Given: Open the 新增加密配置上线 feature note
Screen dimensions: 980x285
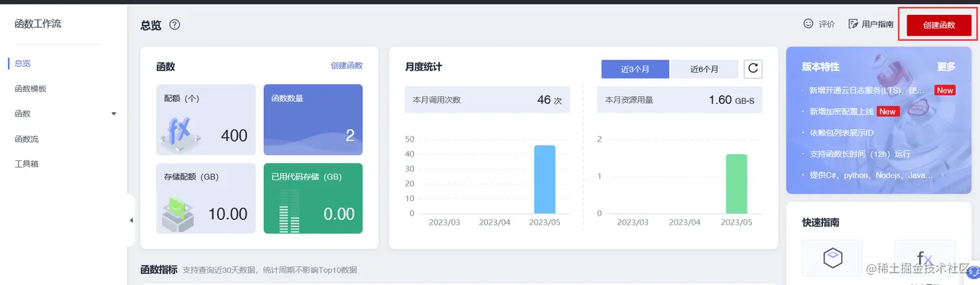Looking at the screenshot, I should click(x=841, y=112).
